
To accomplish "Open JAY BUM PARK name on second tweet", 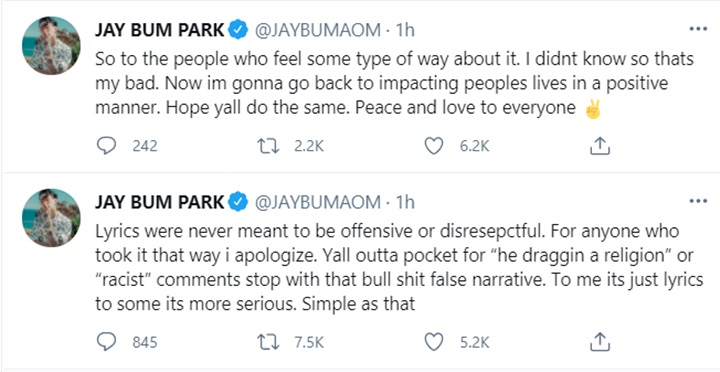I will click(x=160, y=203).
